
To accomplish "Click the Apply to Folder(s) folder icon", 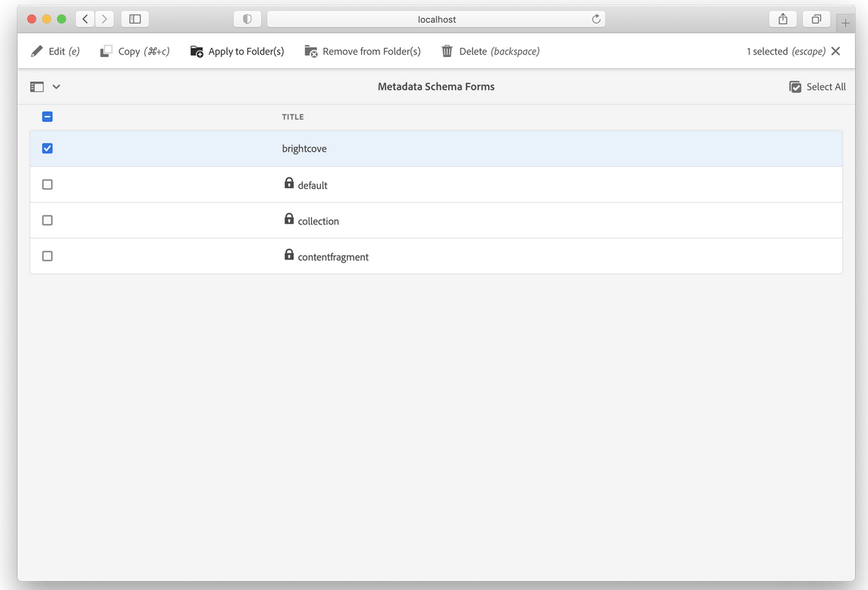I will click(197, 51).
